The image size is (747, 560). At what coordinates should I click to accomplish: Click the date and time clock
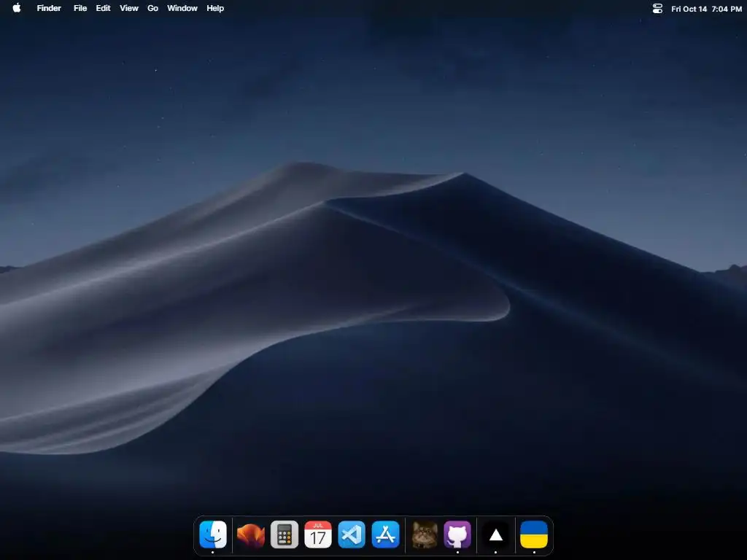(706, 9)
